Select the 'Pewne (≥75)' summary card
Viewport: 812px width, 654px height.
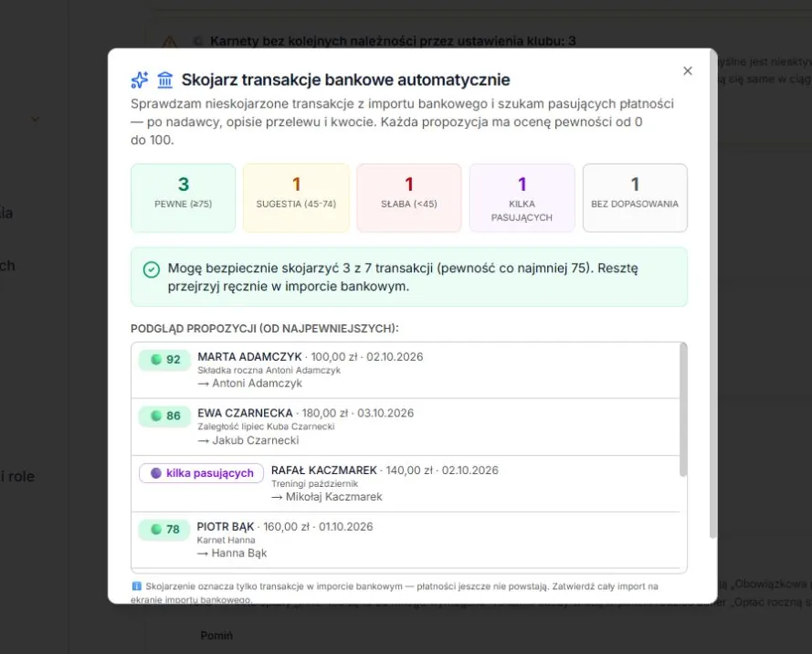click(x=184, y=198)
